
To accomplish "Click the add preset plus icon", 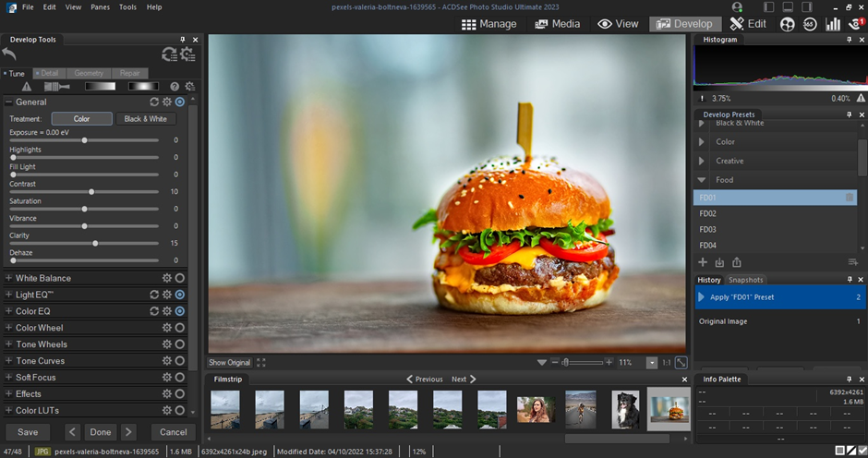I will 703,263.
